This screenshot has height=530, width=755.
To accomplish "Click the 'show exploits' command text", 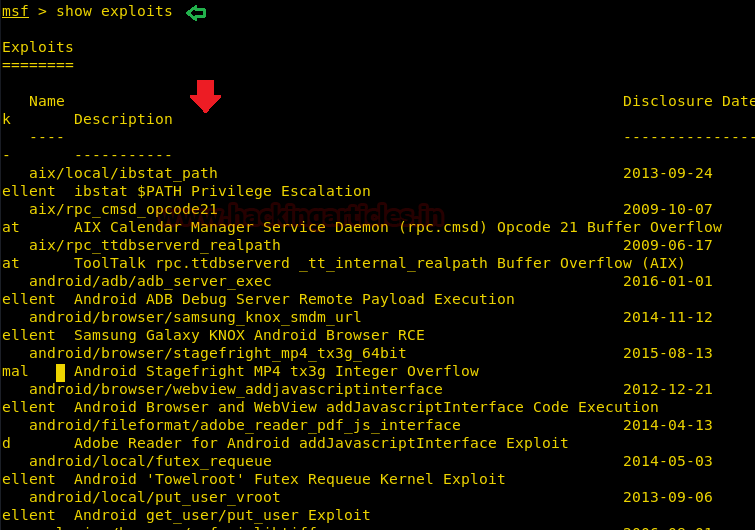I will click(114, 11).
